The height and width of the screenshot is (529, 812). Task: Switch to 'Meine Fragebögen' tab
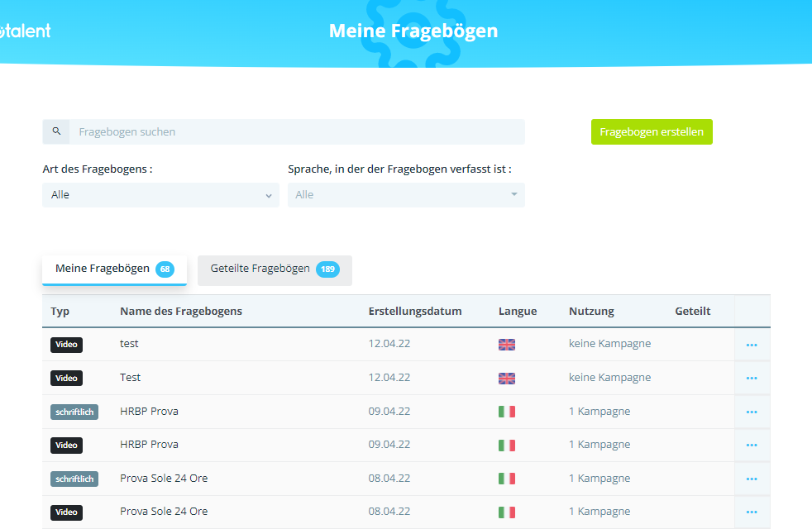[114, 269]
